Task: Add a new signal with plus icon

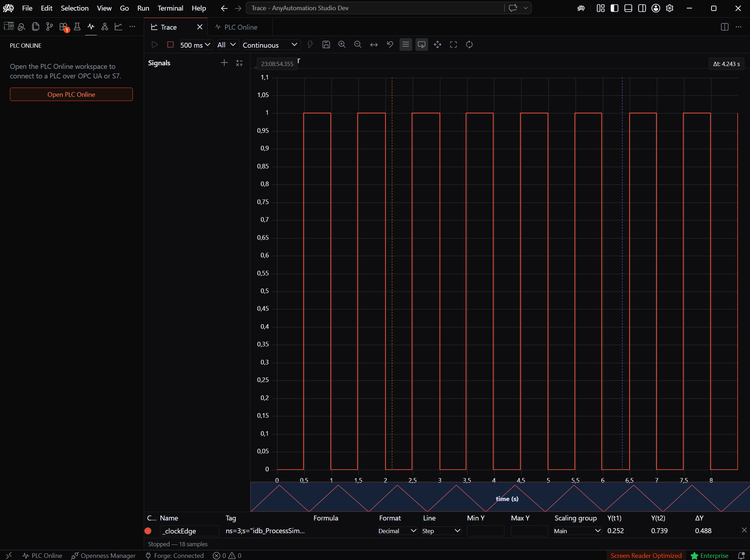Action: point(224,63)
